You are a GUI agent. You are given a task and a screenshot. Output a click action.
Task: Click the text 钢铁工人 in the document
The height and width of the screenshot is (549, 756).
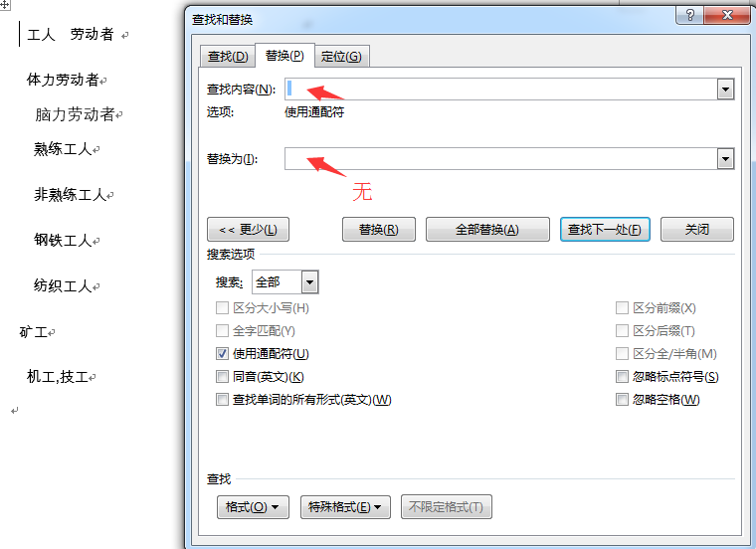pyautogui.click(x=63, y=240)
